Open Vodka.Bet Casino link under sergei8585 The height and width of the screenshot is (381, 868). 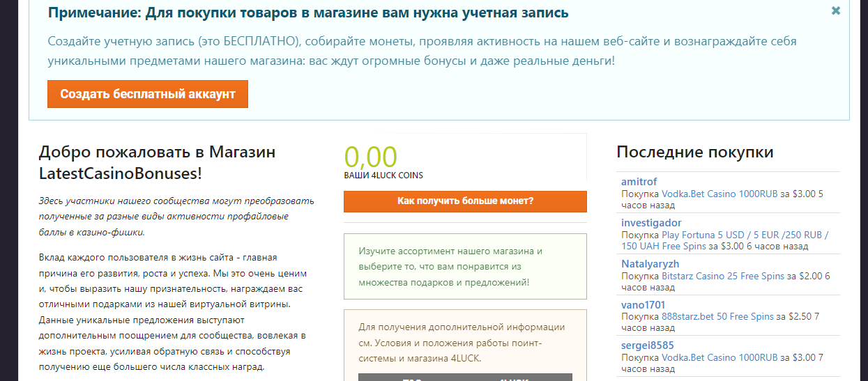(719, 357)
